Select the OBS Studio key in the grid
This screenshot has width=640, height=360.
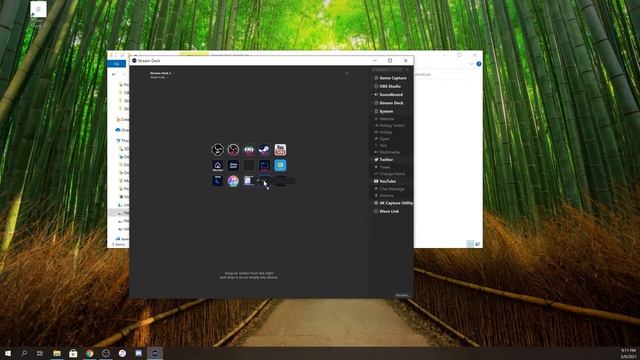[x=218, y=149]
